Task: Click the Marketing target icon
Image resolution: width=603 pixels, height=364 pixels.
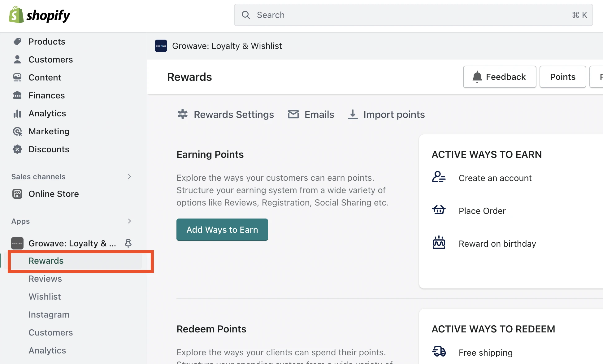Action: coord(17,131)
